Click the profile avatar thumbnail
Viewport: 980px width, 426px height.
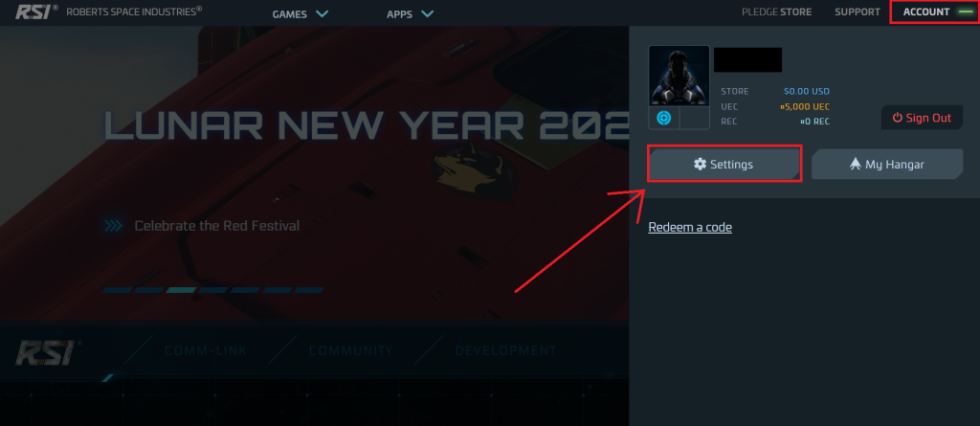(x=679, y=76)
